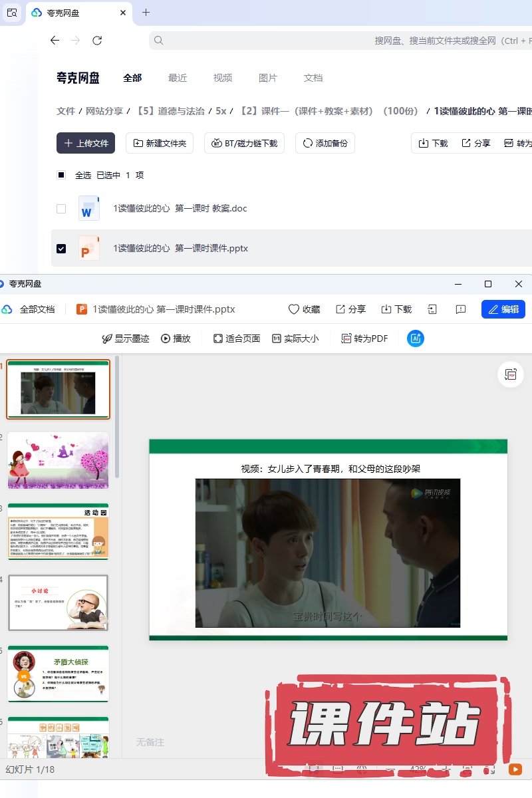Open 【5】道德与法治 breadcrumb folder
532x798 pixels.
[170, 111]
